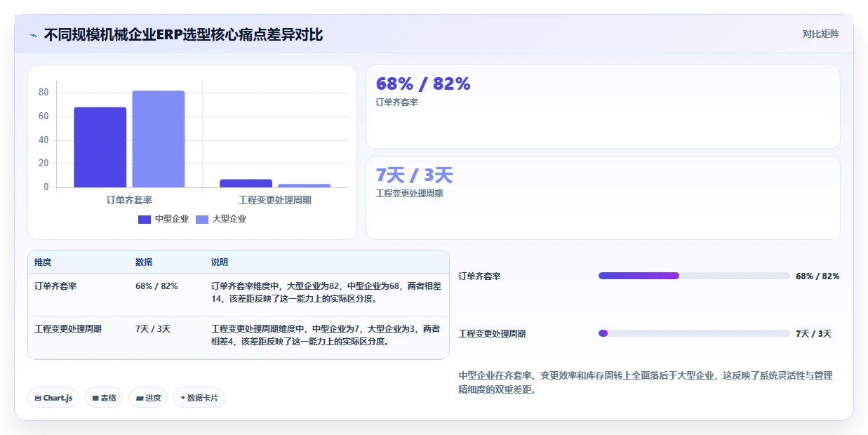Click the large 7天 / 3天 card value

tap(414, 175)
